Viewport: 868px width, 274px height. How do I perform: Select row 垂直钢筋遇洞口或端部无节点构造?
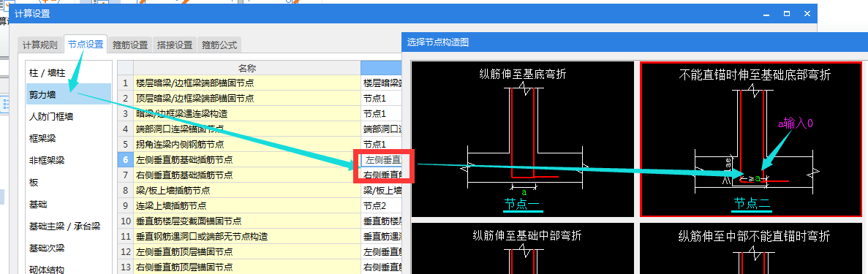[247, 236]
